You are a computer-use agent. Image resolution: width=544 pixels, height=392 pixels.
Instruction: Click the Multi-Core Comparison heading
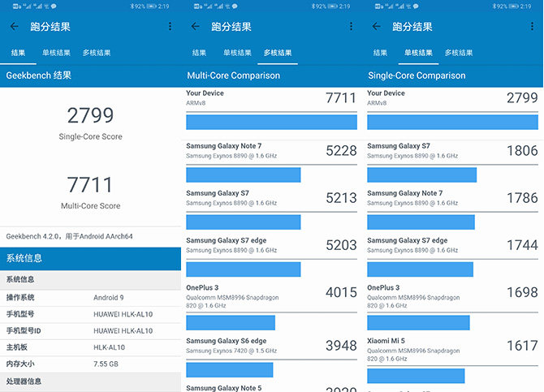[233, 75]
